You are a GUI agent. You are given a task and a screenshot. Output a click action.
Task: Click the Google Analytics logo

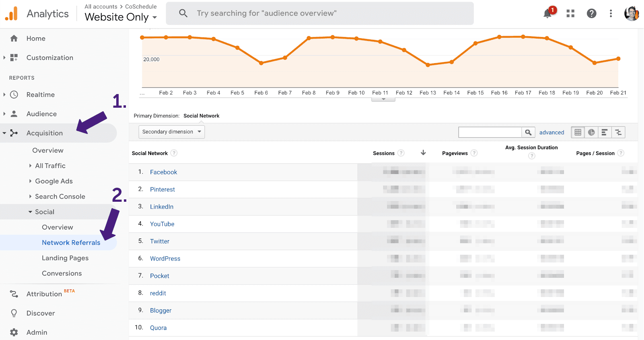point(11,14)
